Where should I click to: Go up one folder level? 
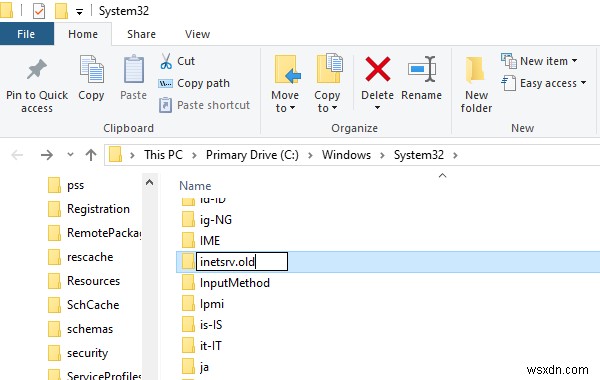coord(91,155)
